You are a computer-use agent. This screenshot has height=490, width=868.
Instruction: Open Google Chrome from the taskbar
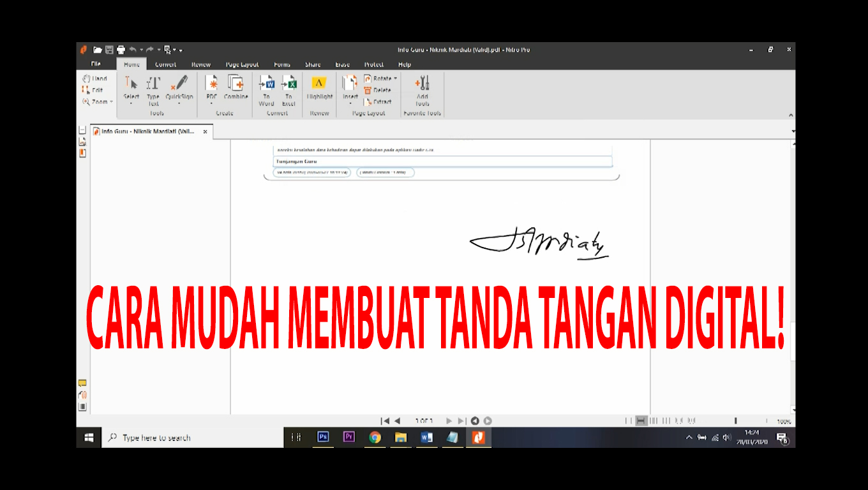tap(375, 437)
